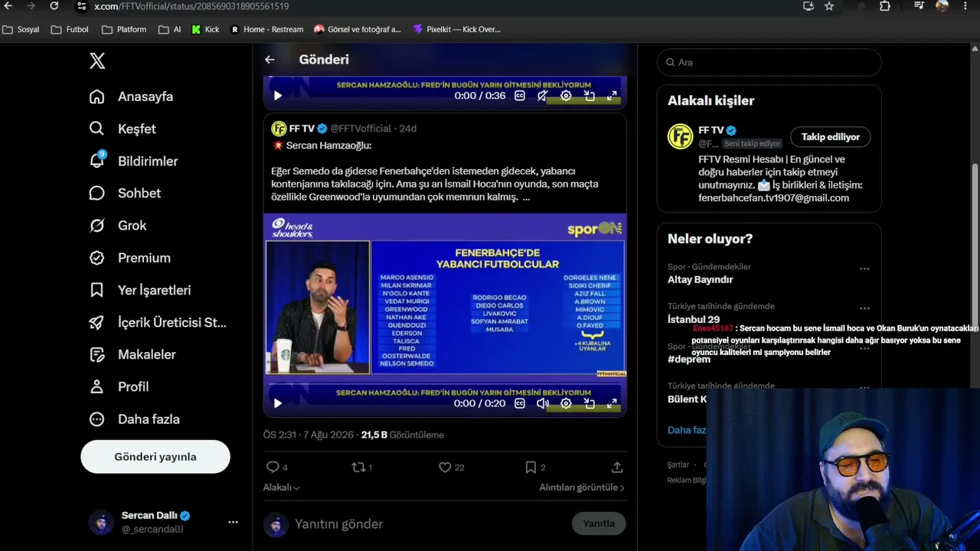This screenshot has height=551, width=980.
Task: Open settings gear on the 0:36 video
Action: 566,96
